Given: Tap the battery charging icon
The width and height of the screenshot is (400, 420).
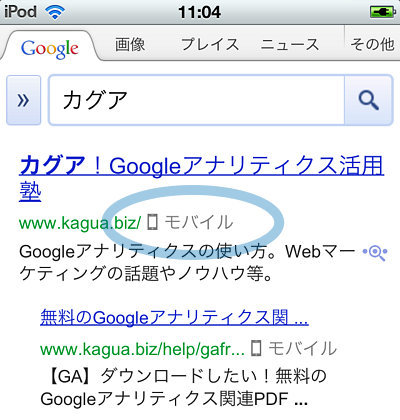Looking at the screenshot, I should (382, 12).
